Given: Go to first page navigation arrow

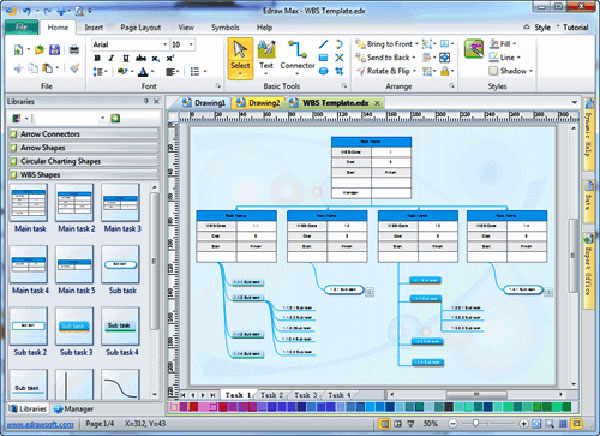Looking at the screenshot, I should [x=183, y=395].
